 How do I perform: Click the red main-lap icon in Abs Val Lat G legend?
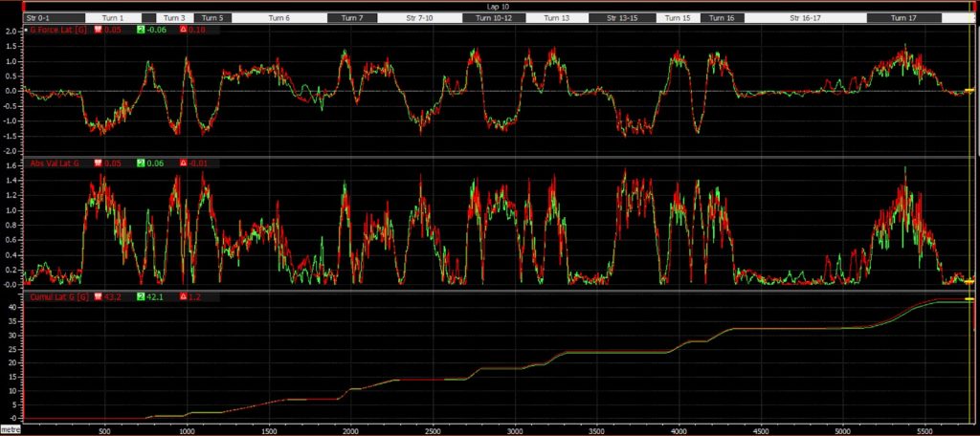pos(97,163)
